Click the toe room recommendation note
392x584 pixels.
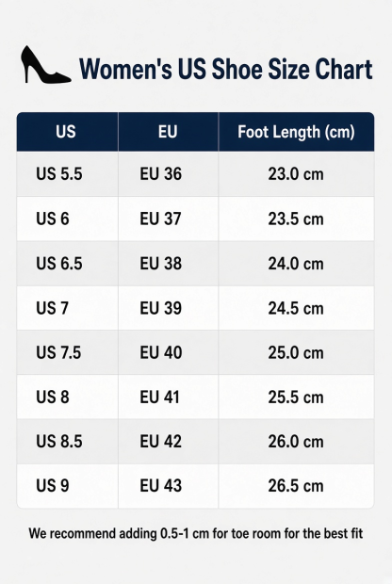click(196, 534)
